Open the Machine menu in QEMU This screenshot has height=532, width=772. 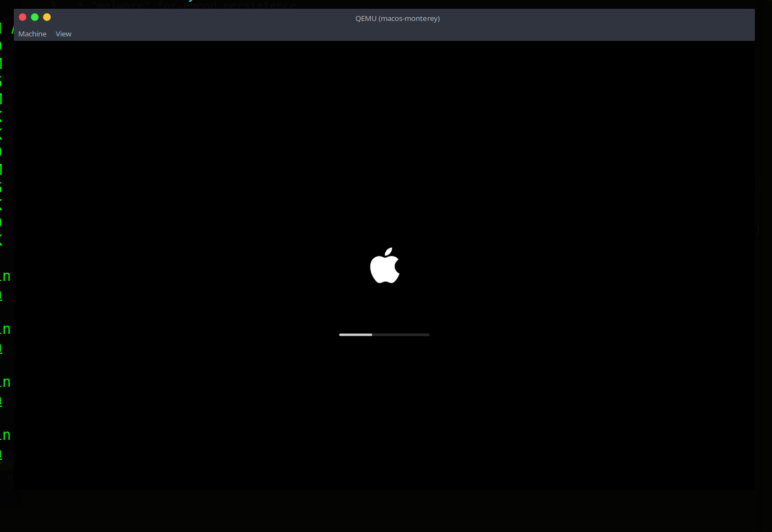coord(33,34)
